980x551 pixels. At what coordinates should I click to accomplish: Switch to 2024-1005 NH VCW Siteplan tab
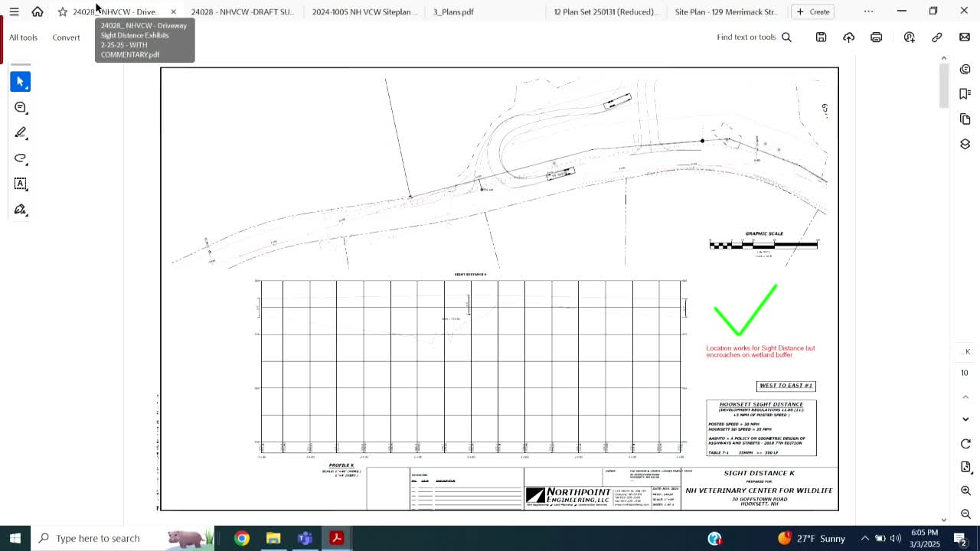click(364, 11)
